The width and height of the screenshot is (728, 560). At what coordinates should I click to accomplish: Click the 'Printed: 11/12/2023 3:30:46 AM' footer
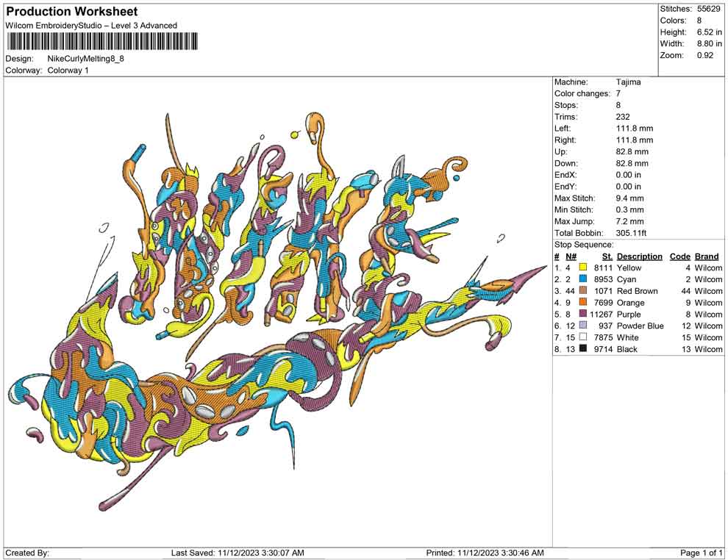coord(485,553)
